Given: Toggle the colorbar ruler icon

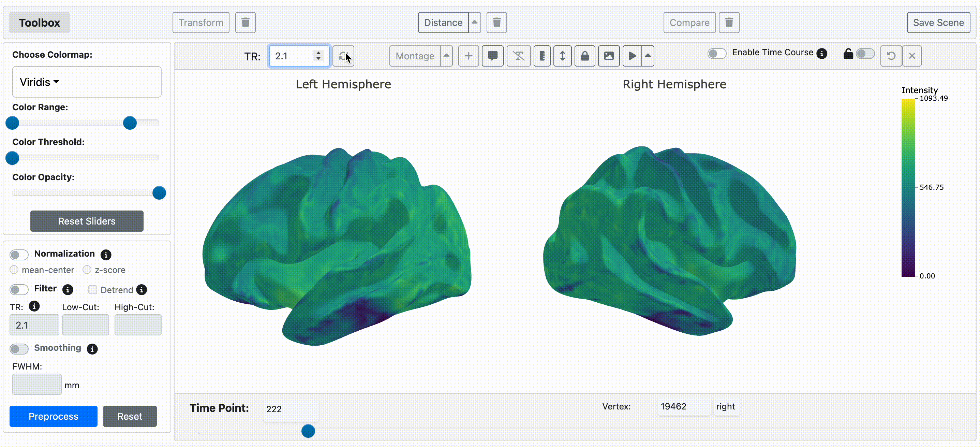Looking at the screenshot, I should 542,56.
